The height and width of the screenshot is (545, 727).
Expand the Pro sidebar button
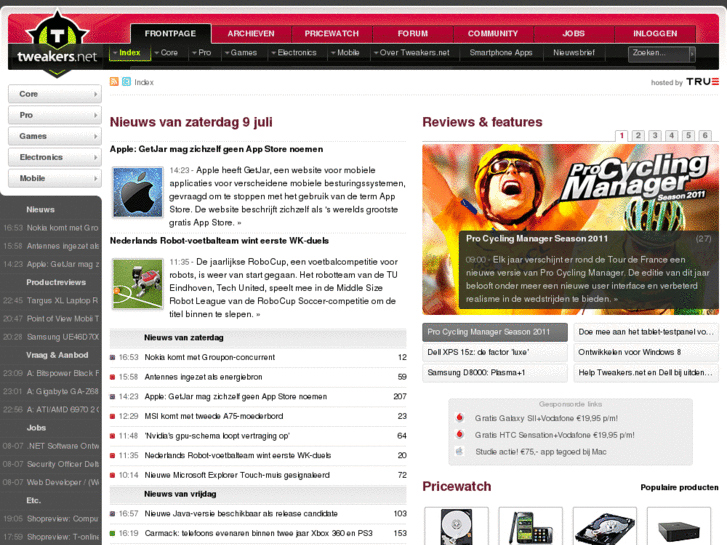(x=55, y=115)
